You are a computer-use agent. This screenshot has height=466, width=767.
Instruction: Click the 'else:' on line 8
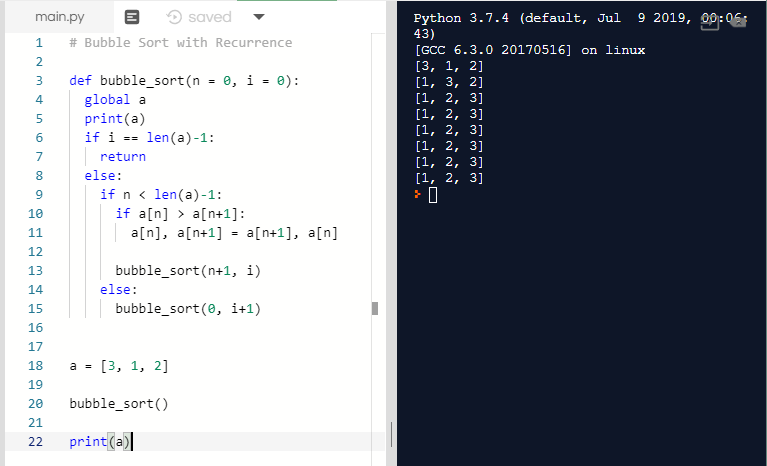(x=103, y=176)
